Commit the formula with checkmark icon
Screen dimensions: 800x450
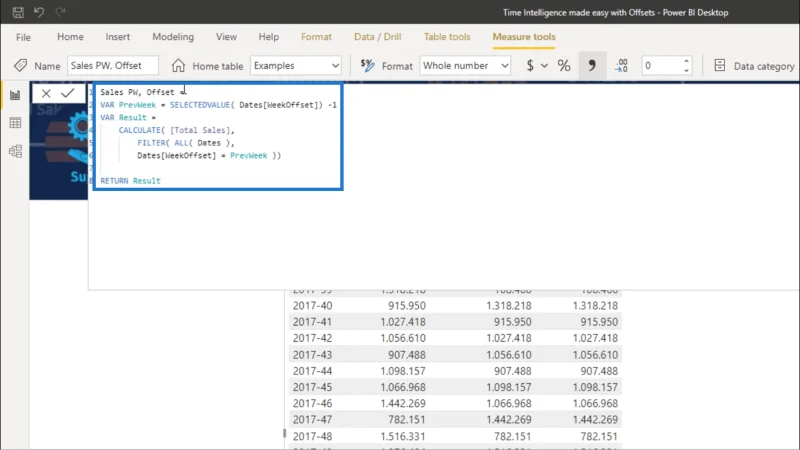67,93
